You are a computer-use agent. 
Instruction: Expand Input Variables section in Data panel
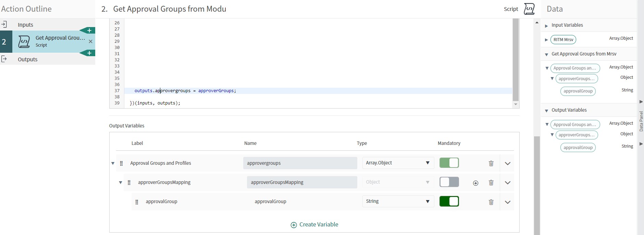(x=546, y=25)
